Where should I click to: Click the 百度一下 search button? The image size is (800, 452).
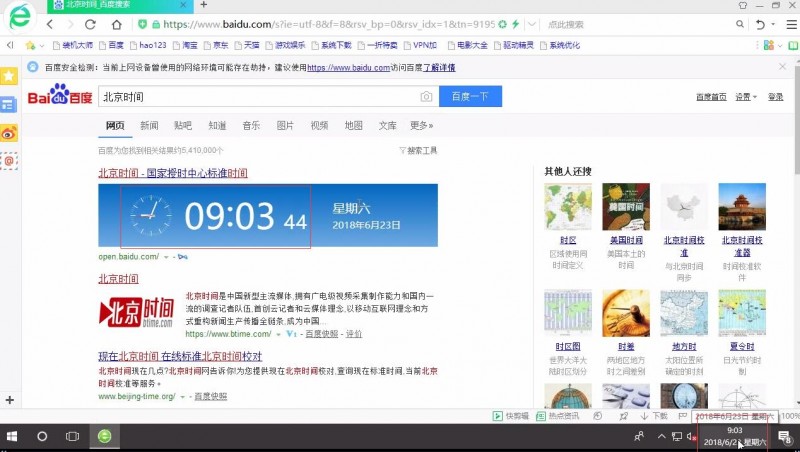point(470,96)
